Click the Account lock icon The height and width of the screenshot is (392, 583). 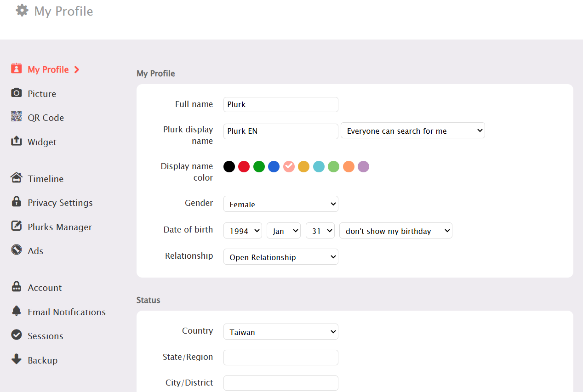click(x=17, y=287)
